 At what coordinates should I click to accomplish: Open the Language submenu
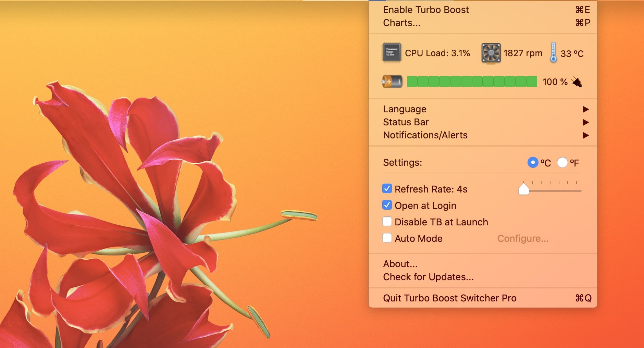[405, 109]
